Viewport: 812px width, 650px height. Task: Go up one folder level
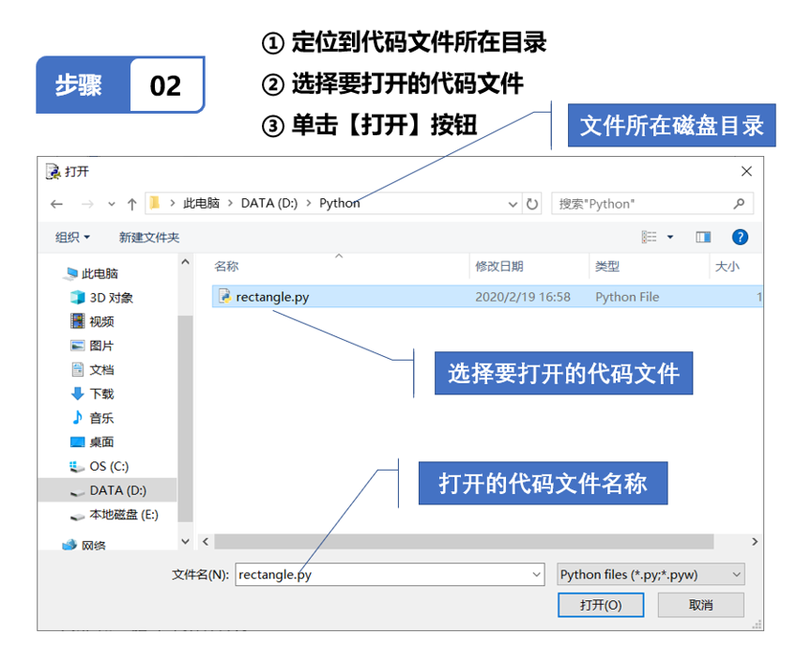(x=131, y=204)
